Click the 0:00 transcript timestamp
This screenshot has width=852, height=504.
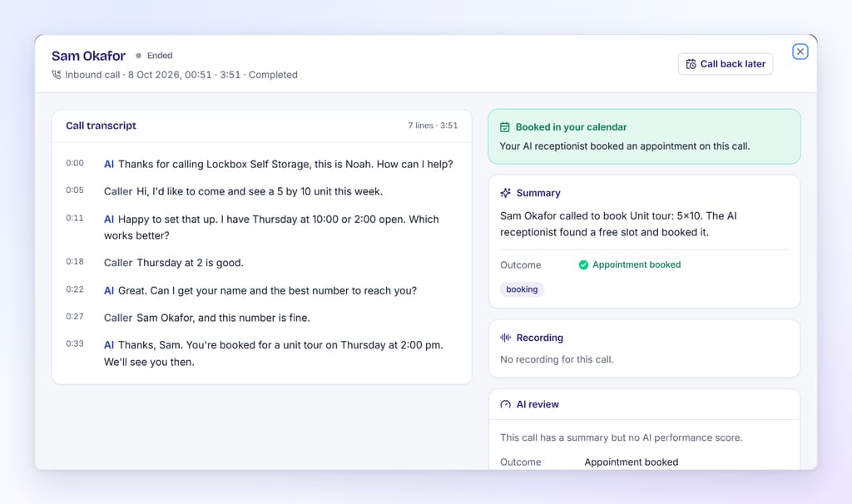point(75,163)
